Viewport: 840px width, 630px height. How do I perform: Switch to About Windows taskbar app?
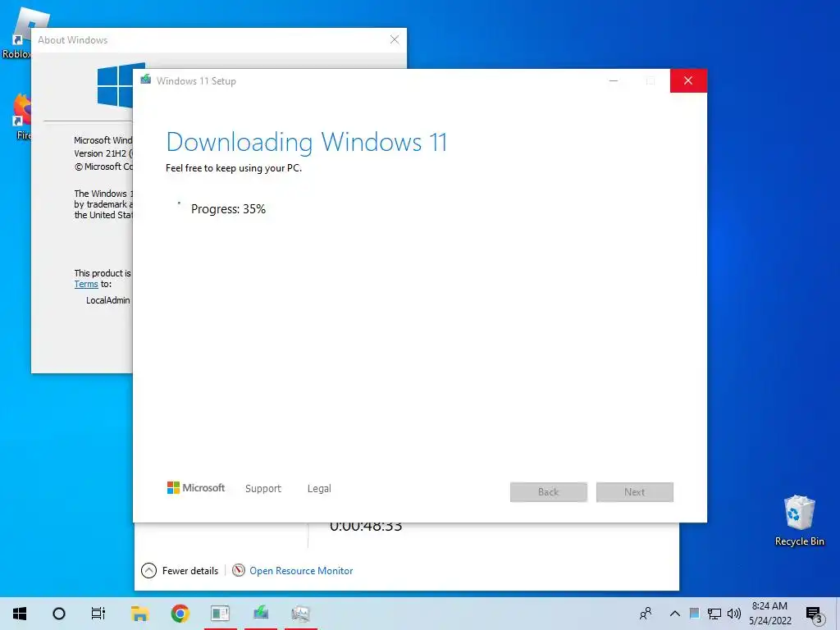pyautogui.click(x=220, y=614)
